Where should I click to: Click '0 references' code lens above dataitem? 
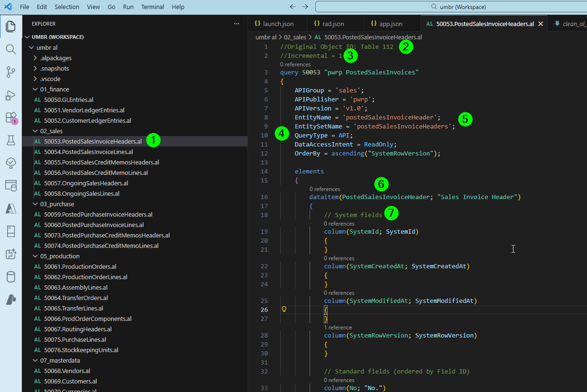tap(325, 189)
